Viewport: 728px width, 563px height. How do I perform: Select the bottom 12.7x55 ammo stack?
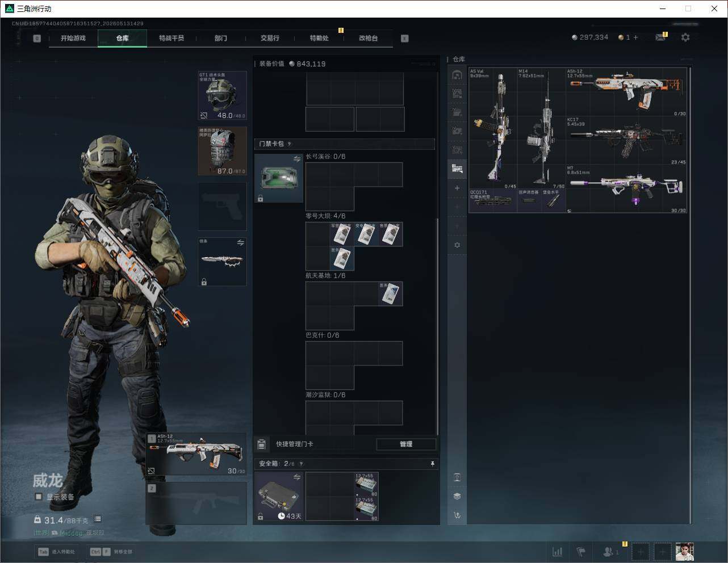[x=366, y=509]
